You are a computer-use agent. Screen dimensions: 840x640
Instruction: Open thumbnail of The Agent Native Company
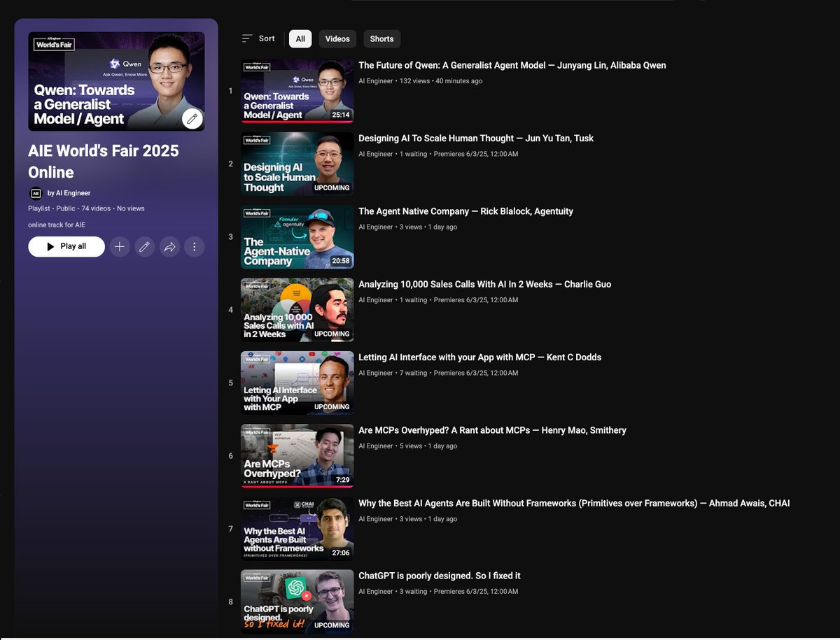point(297,237)
